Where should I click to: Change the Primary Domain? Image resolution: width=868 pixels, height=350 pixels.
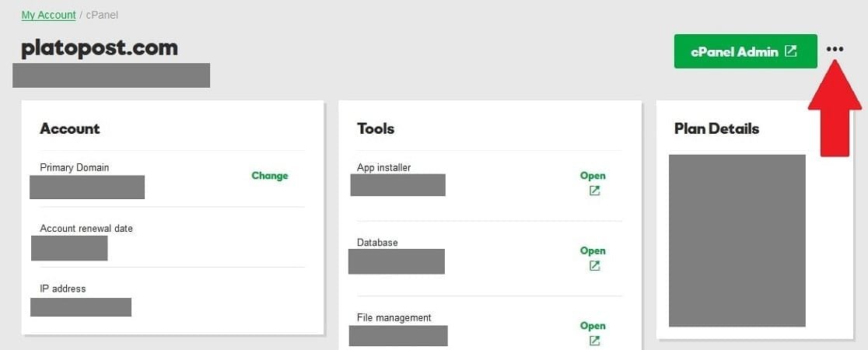coord(270,176)
